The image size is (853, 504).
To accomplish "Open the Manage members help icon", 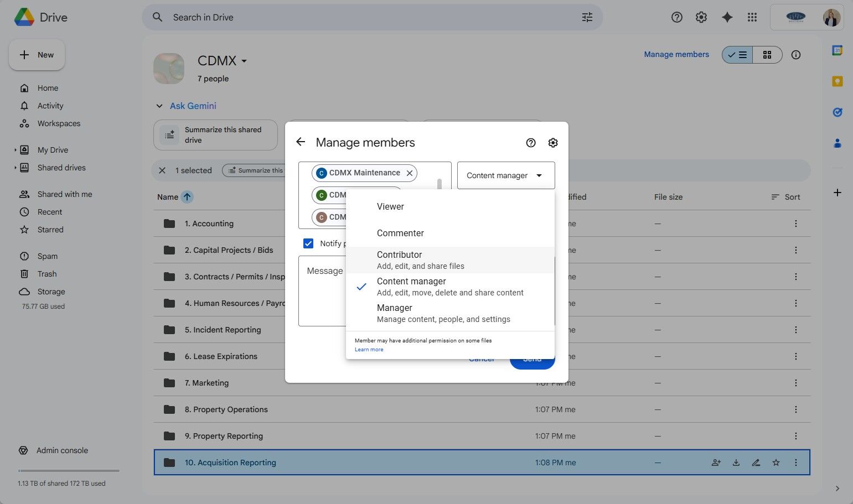I will pos(531,143).
